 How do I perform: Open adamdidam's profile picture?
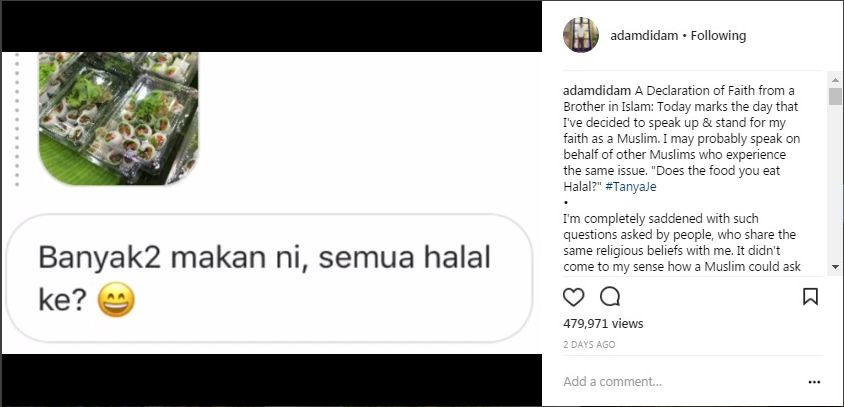581,35
